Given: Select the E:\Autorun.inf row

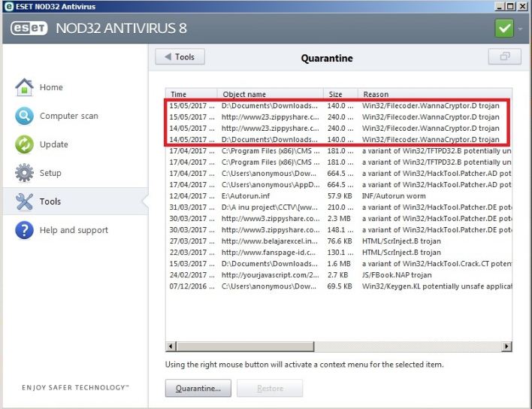Looking at the screenshot, I should click(x=339, y=195).
